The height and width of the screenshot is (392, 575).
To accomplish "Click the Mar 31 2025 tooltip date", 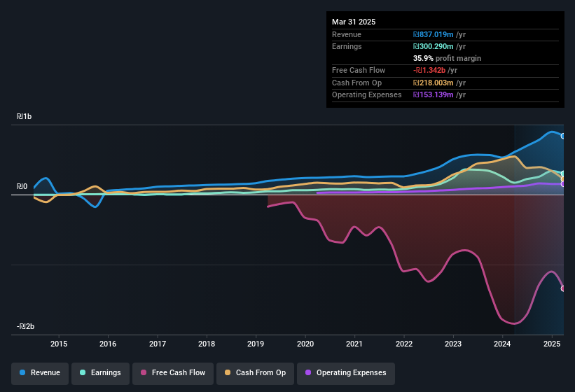I will [x=354, y=22].
